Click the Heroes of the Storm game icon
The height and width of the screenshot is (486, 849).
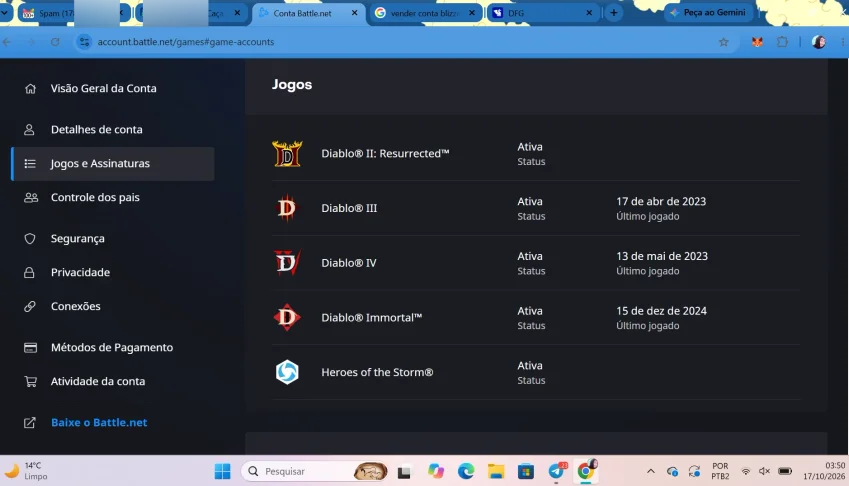point(287,372)
